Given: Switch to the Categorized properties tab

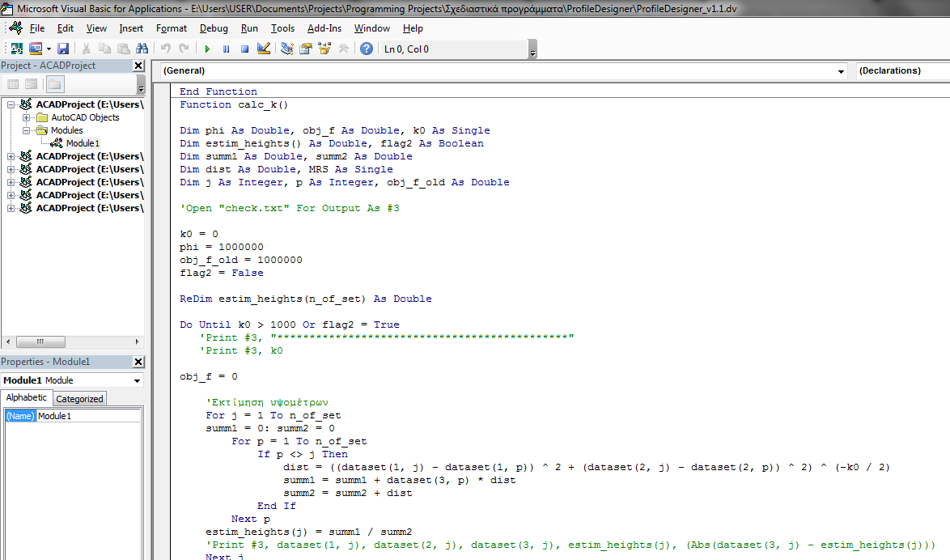Looking at the screenshot, I should click(x=79, y=398).
